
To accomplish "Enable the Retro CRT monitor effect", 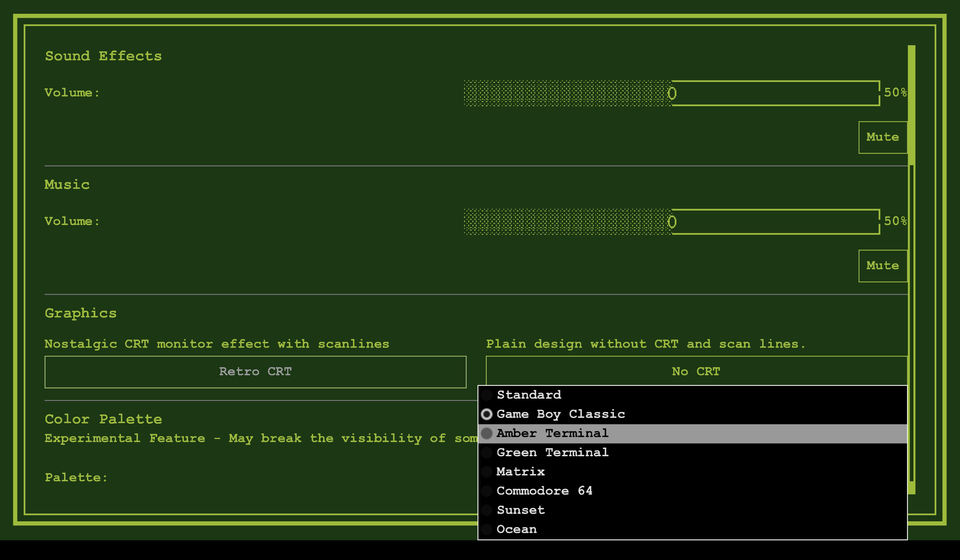I will pos(255,371).
